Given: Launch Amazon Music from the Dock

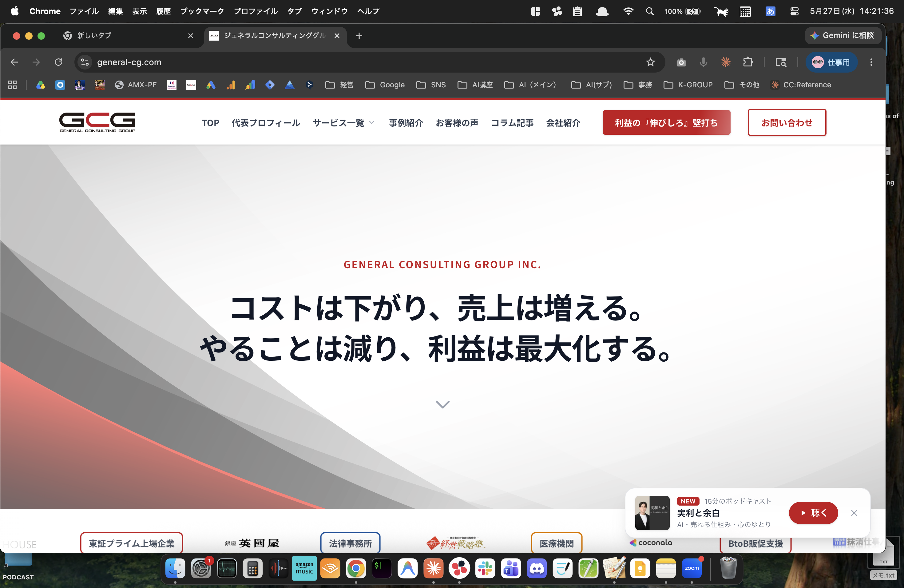Looking at the screenshot, I should (304, 568).
